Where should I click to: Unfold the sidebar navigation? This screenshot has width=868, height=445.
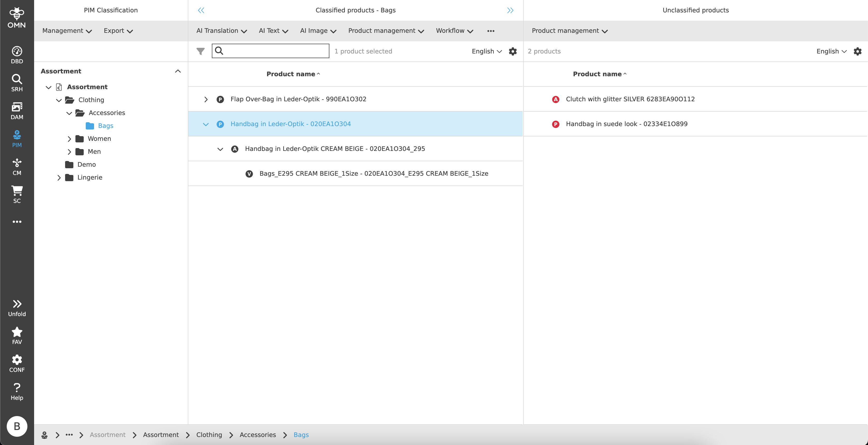tap(17, 308)
